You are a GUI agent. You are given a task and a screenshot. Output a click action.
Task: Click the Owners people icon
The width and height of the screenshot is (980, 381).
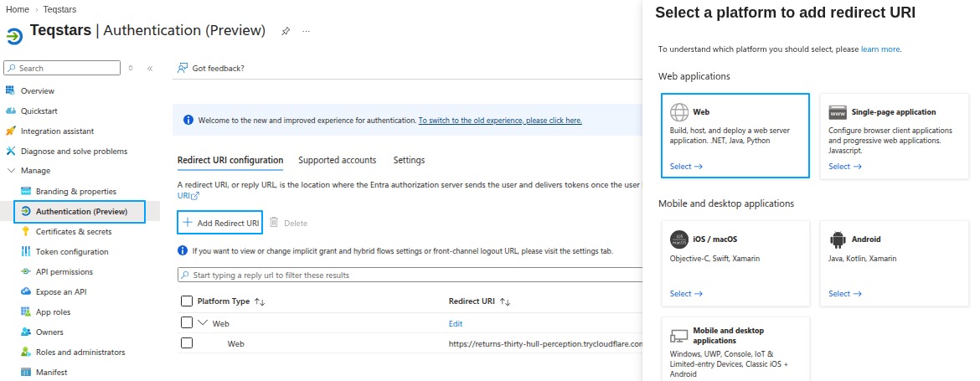26,332
